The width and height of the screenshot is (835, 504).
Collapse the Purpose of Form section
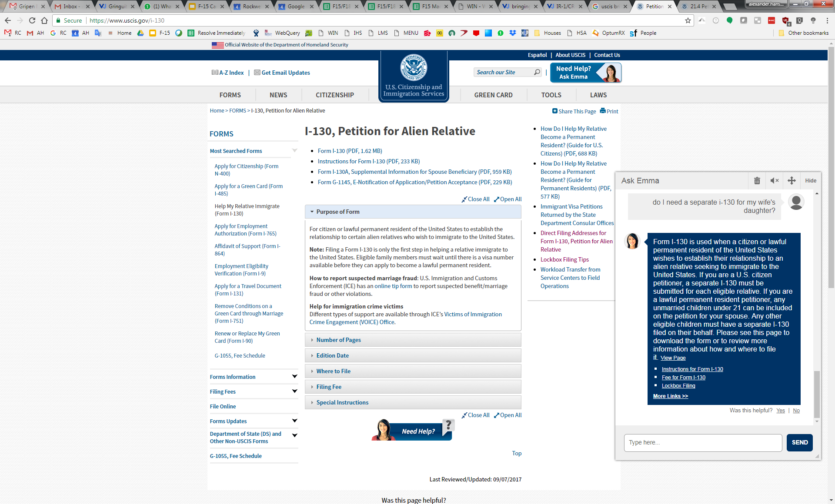tap(413, 212)
